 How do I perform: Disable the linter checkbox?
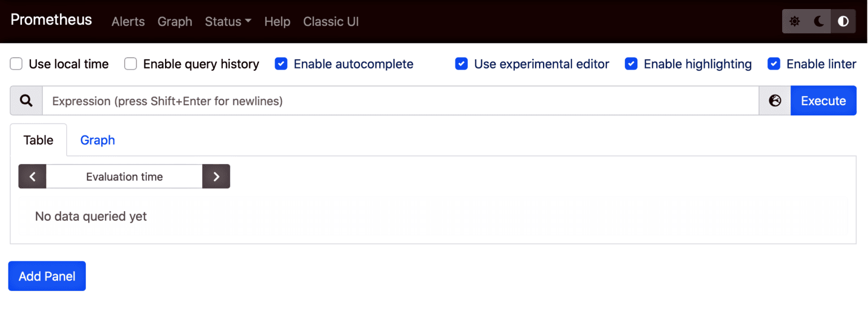774,64
